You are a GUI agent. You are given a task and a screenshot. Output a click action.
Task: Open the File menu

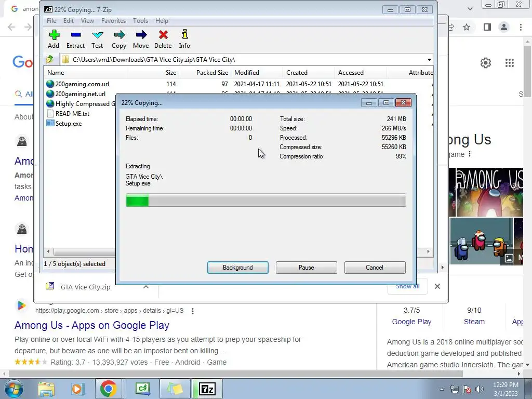(x=51, y=21)
